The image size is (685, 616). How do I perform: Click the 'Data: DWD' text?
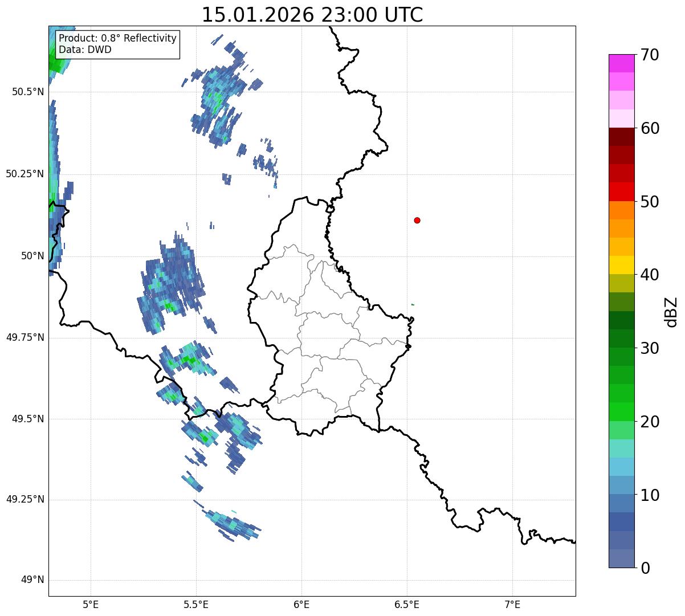click(x=85, y=50)
